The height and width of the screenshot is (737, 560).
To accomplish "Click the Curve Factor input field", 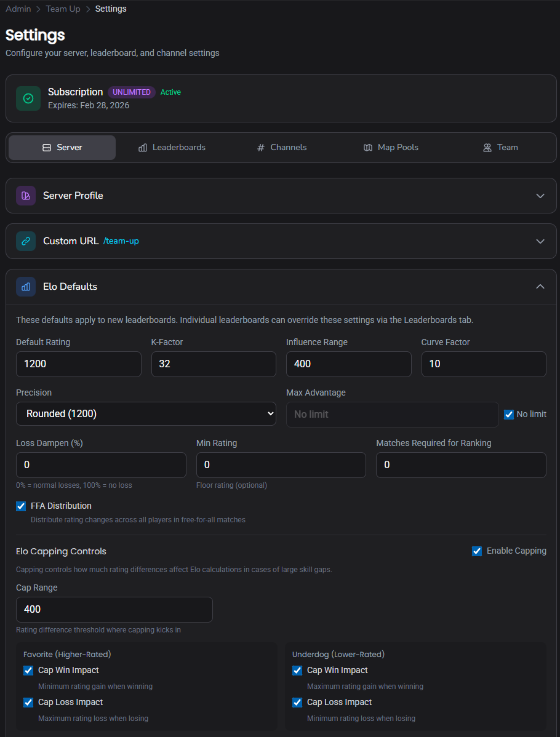I will [484, 364].
